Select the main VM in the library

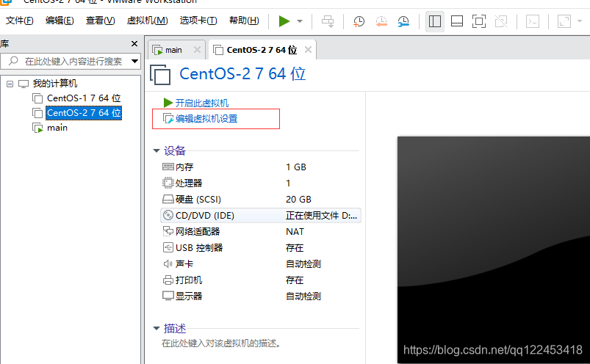tap(57, 128)
